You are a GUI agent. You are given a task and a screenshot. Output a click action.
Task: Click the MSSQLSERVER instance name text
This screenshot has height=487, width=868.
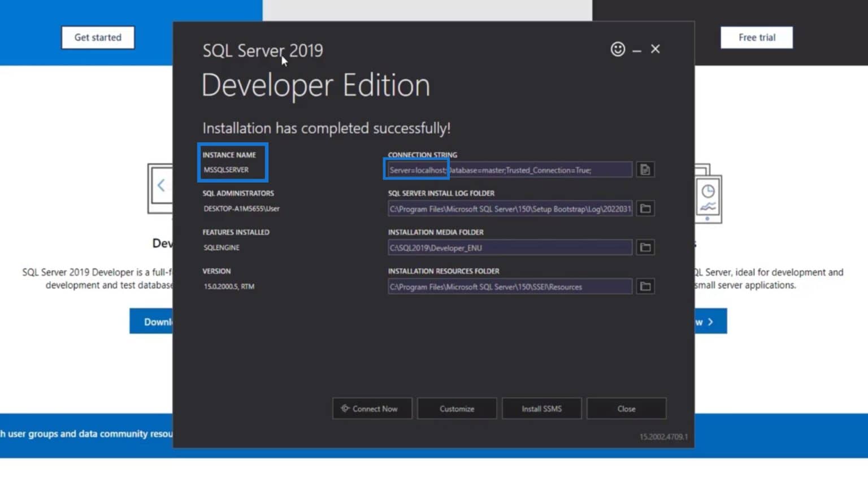pos(226,169)
